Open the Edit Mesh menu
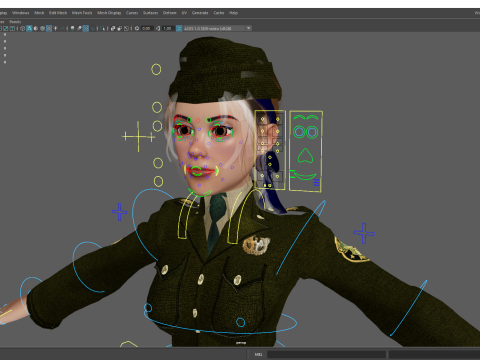The width and height of the screenshot is (480, 360). (58, 13)
